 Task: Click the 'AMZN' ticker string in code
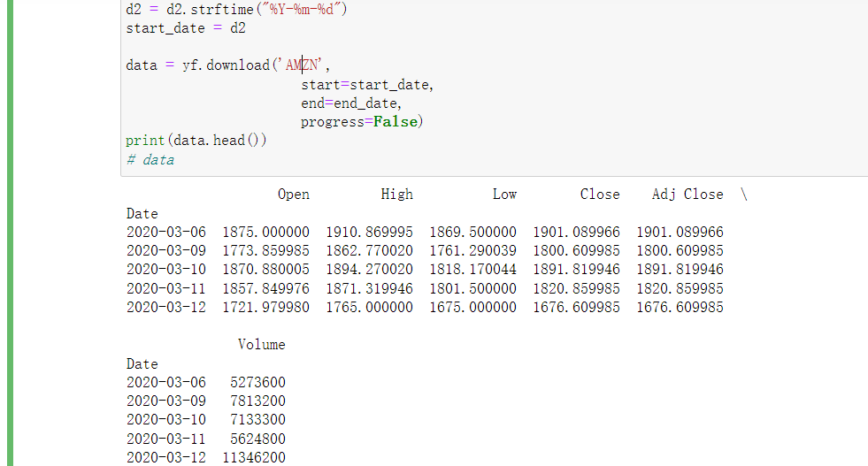[x=303, y=65]
